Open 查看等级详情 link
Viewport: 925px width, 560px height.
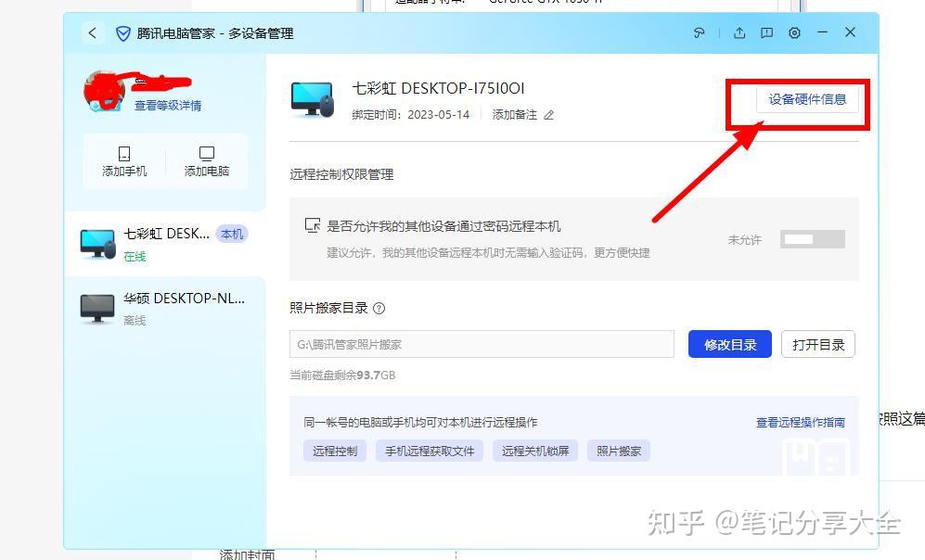click(x=168, y=106)
